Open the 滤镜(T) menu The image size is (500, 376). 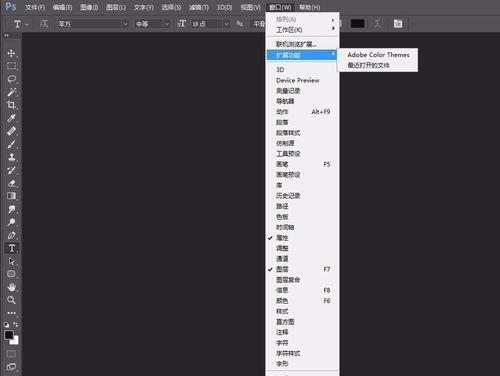(199, 7)
